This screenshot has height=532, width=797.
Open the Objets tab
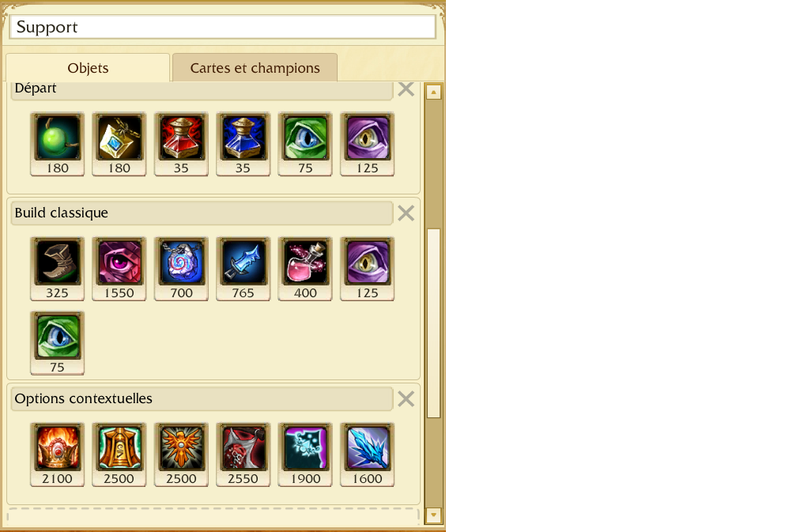click(x=88, y=67)
